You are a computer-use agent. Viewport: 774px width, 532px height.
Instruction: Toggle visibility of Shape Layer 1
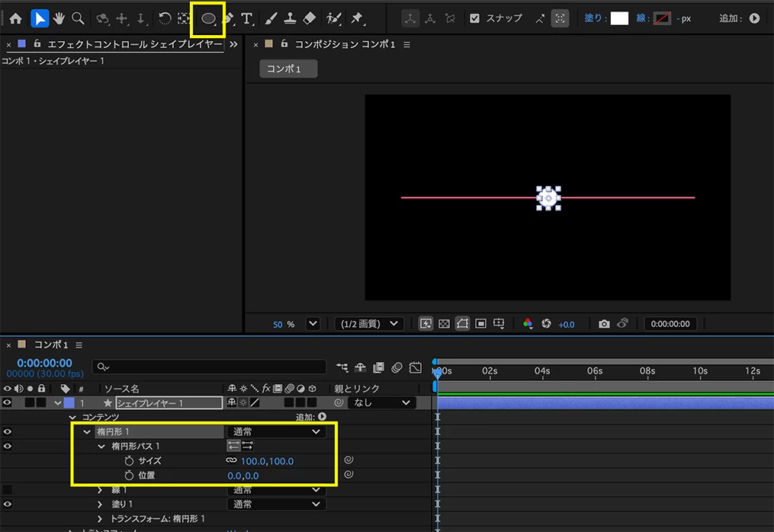[x=7, y=402]
